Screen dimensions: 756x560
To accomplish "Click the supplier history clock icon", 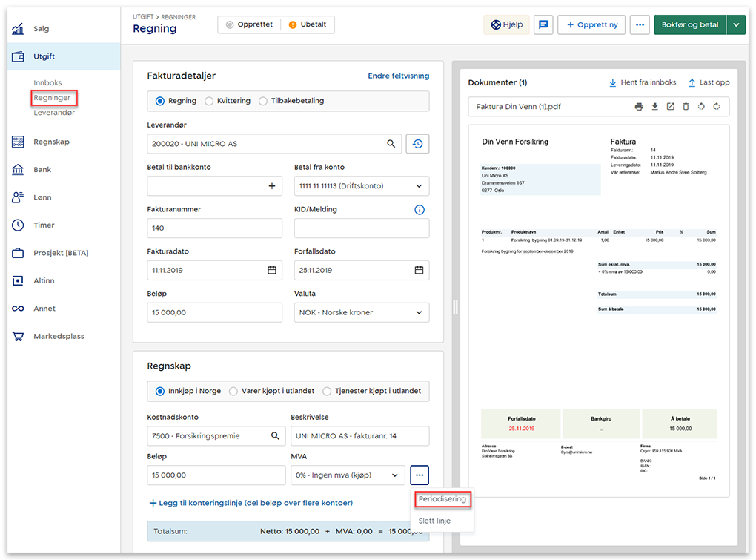I will [417, 144].
